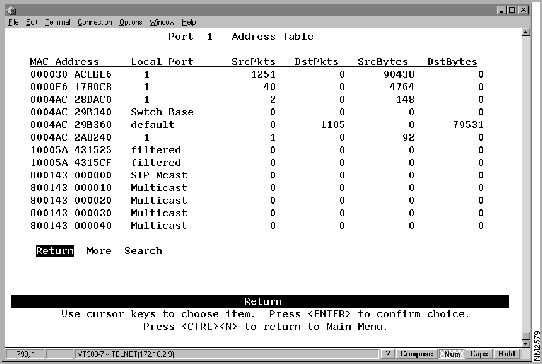Open the Help menu
Screen dimensions: 542x364
point(189,22)
